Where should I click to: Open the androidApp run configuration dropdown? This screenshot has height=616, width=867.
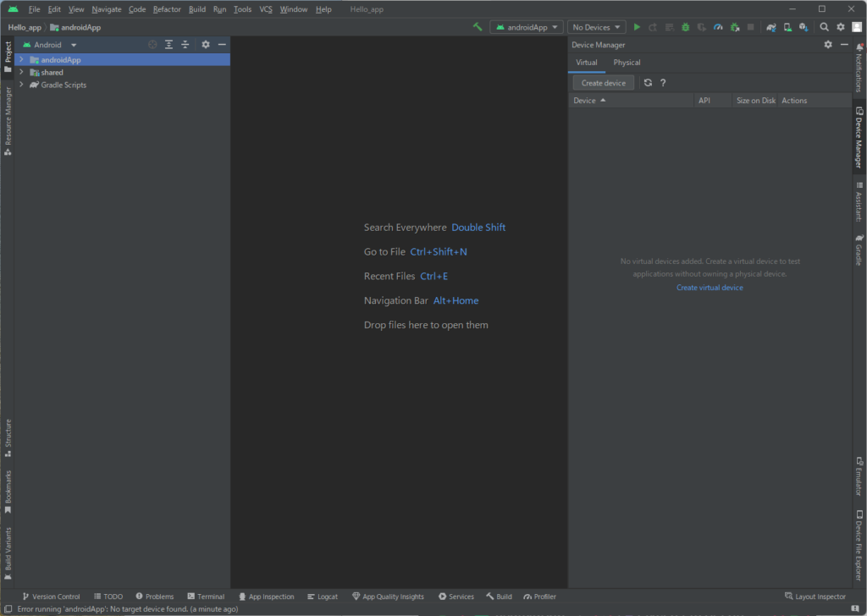click(526, 27)
